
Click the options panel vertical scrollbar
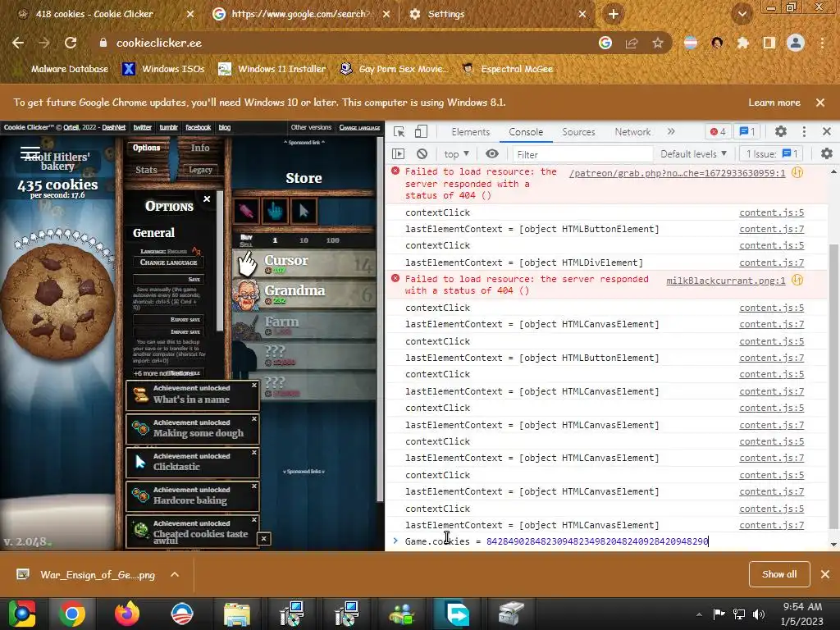pos(220,262)
